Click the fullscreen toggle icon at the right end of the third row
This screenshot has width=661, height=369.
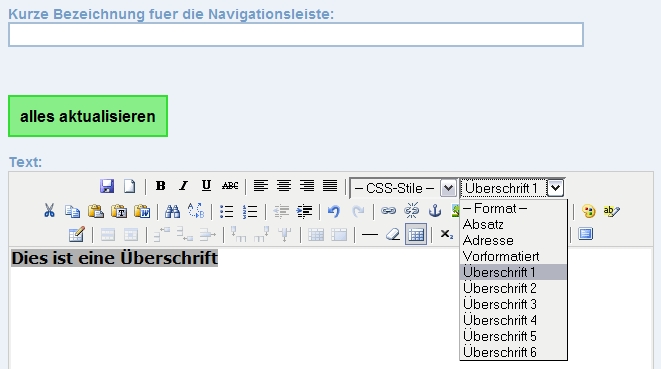tap(586, 234)
